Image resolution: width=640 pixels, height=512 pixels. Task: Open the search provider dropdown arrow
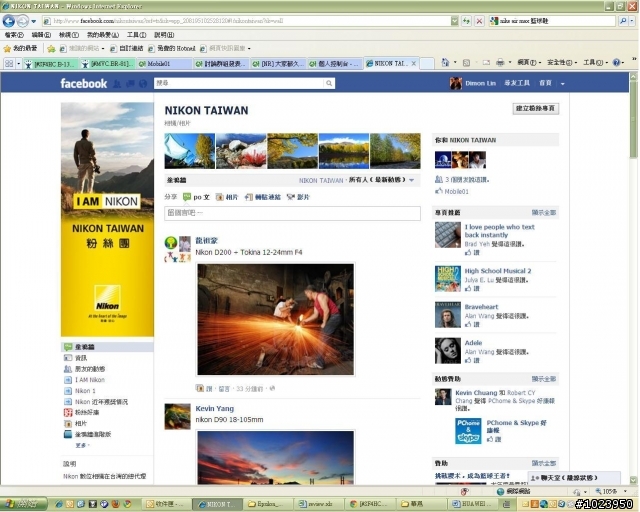(x=634, y=21)
